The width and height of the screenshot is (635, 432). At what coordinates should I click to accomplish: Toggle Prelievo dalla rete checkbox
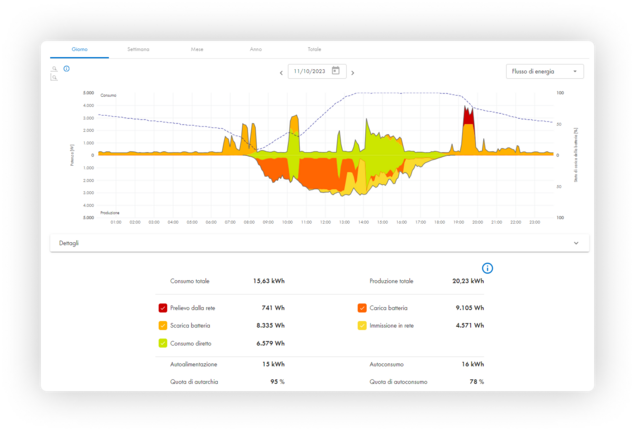[x=163, y=308]
